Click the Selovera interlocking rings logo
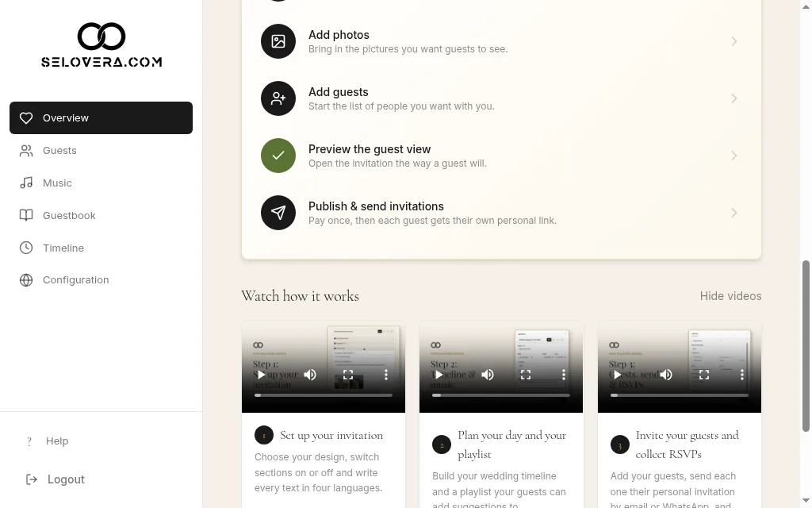The height and width of the screenshot is (508, 812). point(101,37)
